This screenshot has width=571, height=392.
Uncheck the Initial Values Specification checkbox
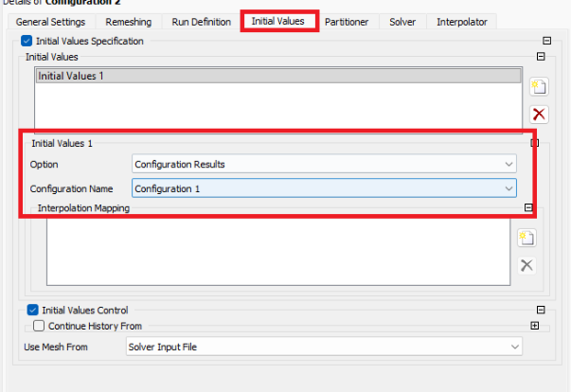pos(27,42)
